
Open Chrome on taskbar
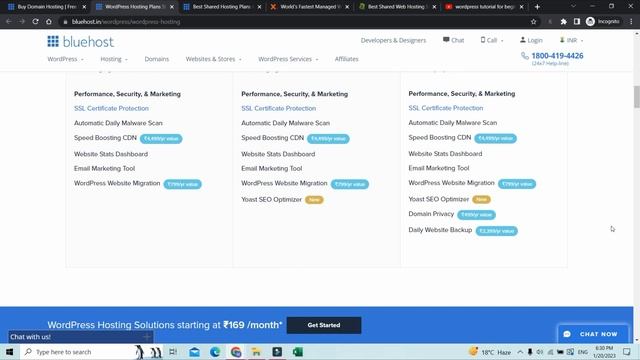pos(236,352)
